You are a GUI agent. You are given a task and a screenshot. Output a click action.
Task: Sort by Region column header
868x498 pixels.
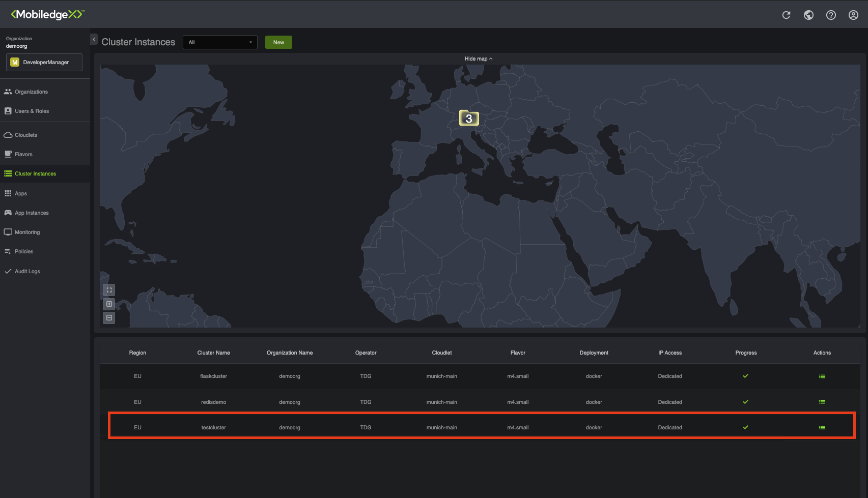point(137,353)
